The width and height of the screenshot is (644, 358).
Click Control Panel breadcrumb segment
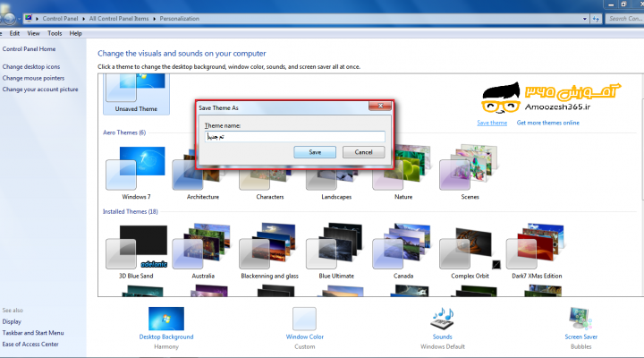tap(60, 19)
